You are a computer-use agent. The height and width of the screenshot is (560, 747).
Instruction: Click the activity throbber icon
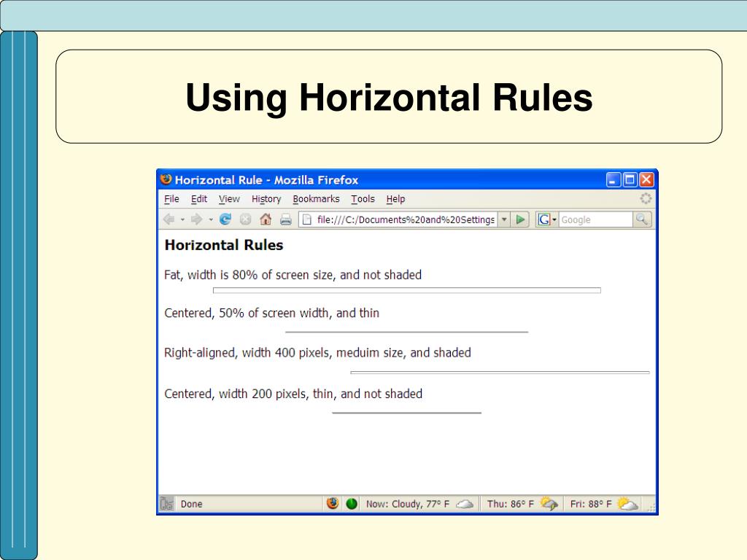point(646,198)
